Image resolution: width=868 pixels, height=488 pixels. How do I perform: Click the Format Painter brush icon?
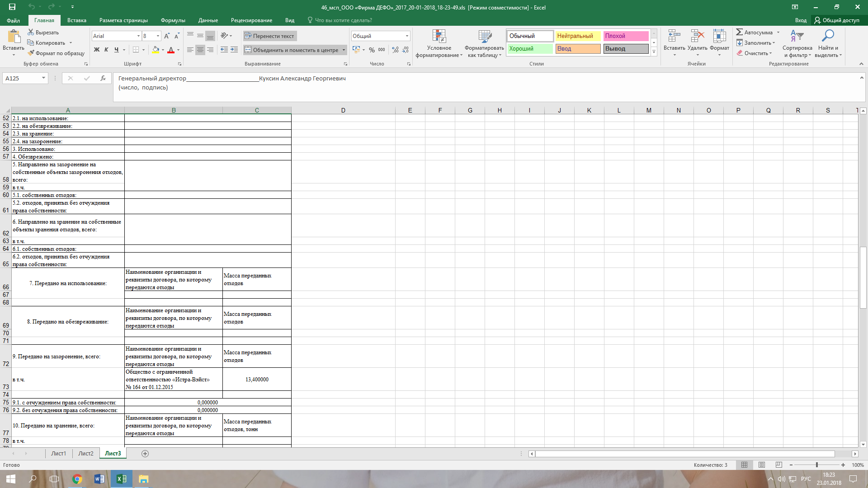coord(31,53)
